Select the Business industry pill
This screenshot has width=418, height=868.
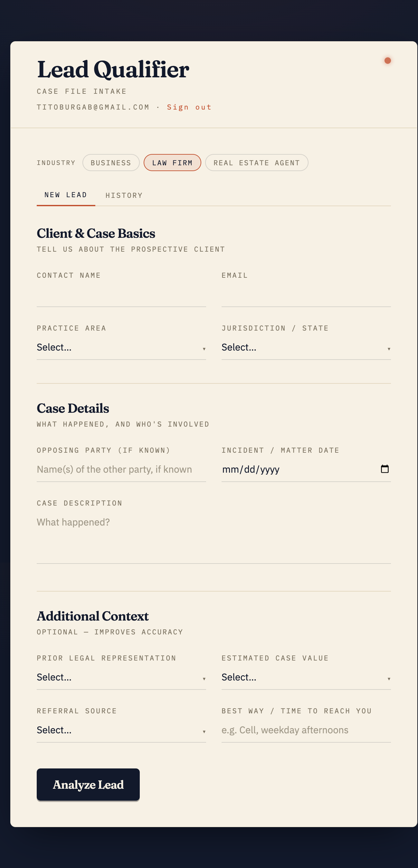point(111,163)
